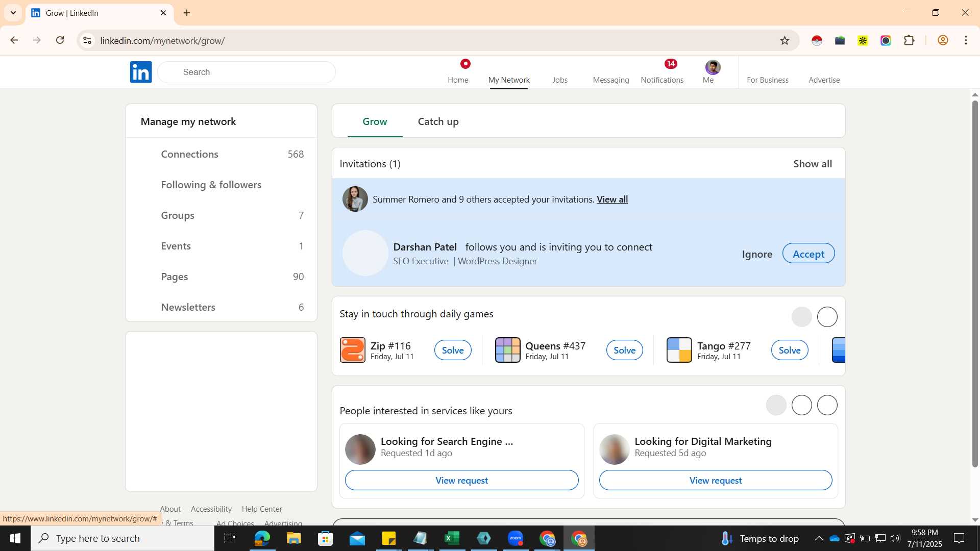
Task: Focus the LinkedIn Search field
Action: pyautogui.click(x=247, y=72)
